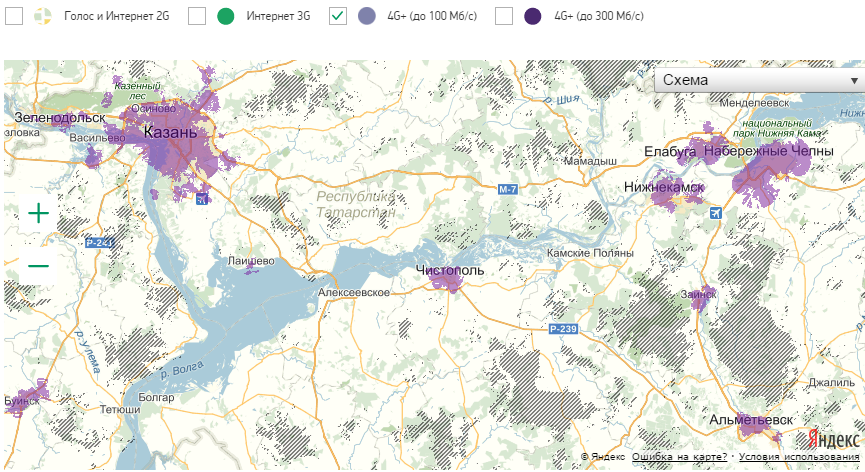
Task: Zoom in with the plus button
Action: 39,213
